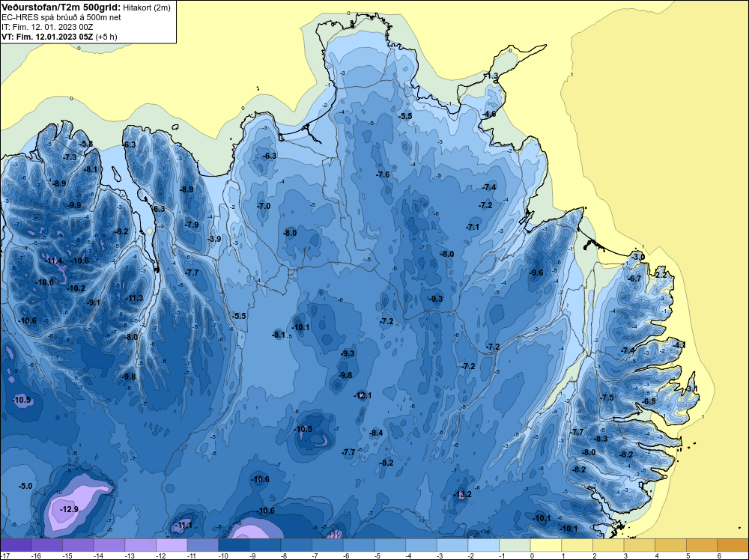This screenshot has height=560, width=749.
Task: Click the pale green legend swatch between -1 and 0
Action: coord(515,545)
